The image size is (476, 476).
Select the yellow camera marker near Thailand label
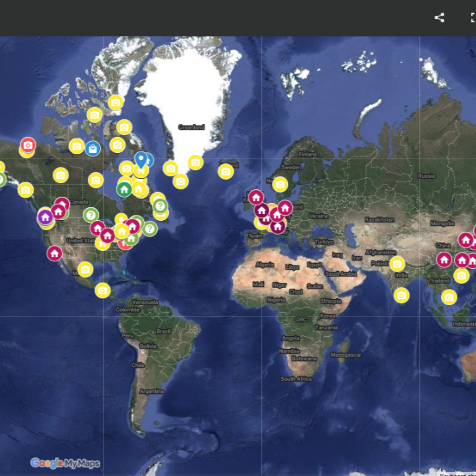(461, 276)
